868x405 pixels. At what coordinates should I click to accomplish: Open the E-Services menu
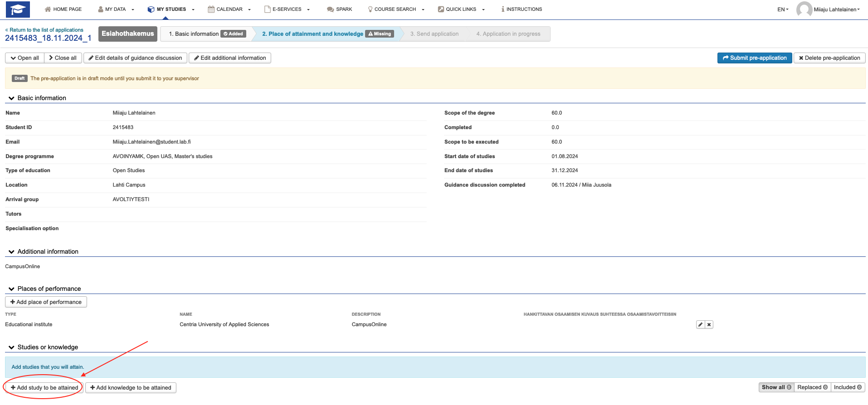tap(287, 10)
